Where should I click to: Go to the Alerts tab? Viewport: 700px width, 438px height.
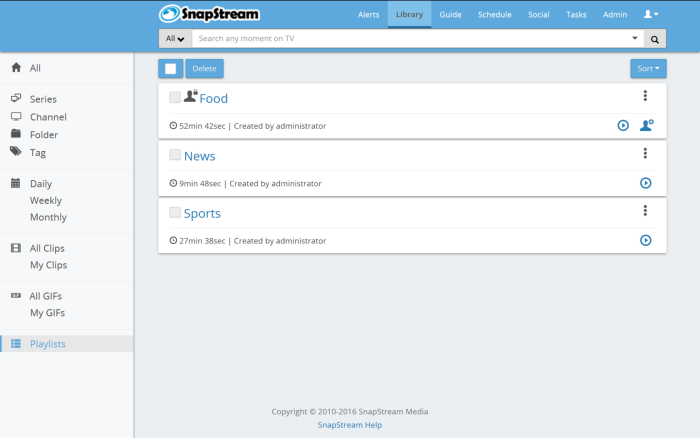[x=368, y=14]
